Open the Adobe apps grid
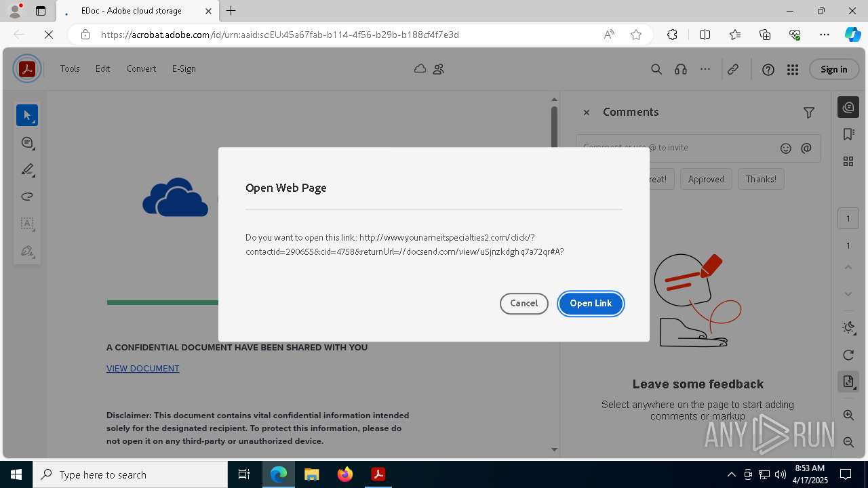868x488 pixels. (x=792, y=69)
